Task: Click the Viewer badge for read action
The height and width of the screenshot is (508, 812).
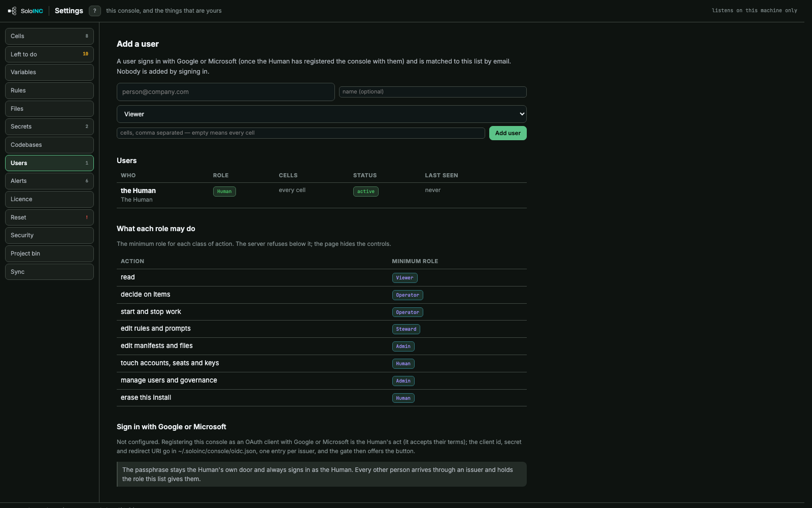Action: pyautogui.click(x=405, y=278)
